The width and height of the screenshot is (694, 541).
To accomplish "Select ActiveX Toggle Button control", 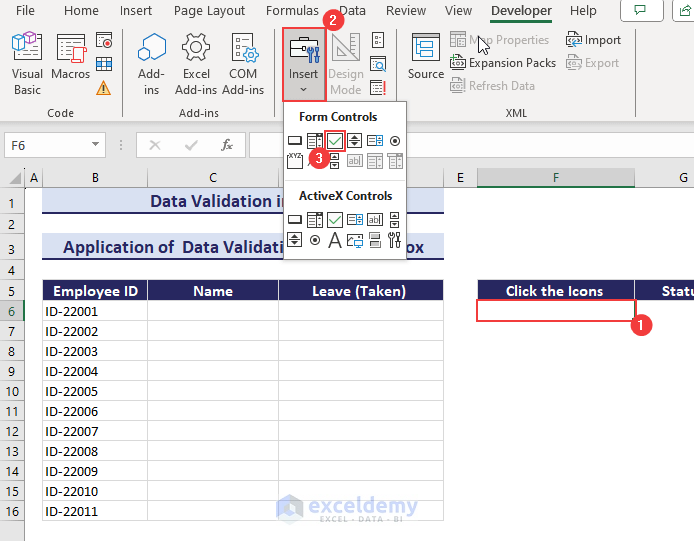I will pyautogui.click(x=375, y=240).
